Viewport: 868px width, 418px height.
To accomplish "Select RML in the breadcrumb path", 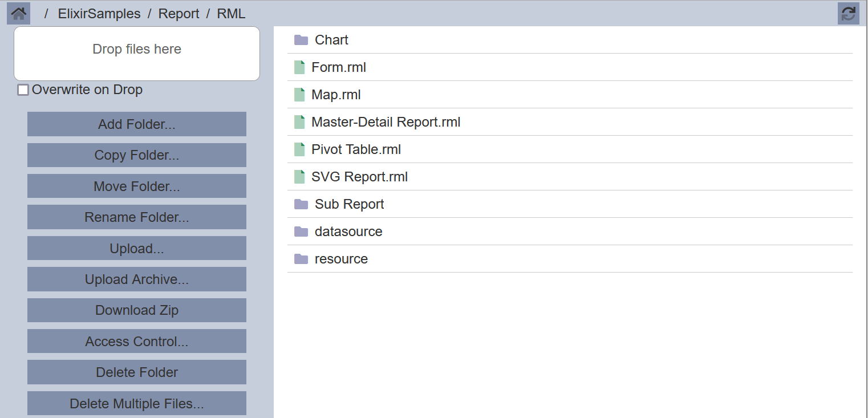I will pyautogui.click(x=231, y=14).
